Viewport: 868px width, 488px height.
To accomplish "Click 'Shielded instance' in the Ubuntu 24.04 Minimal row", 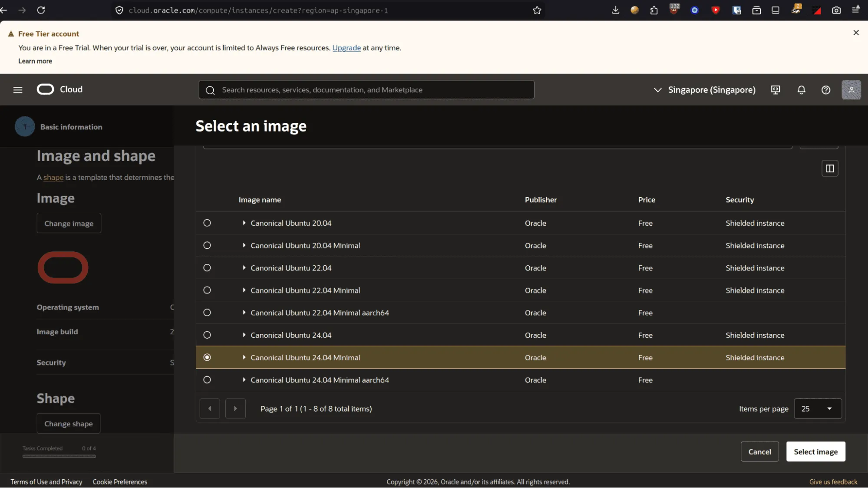I will 755,357.
